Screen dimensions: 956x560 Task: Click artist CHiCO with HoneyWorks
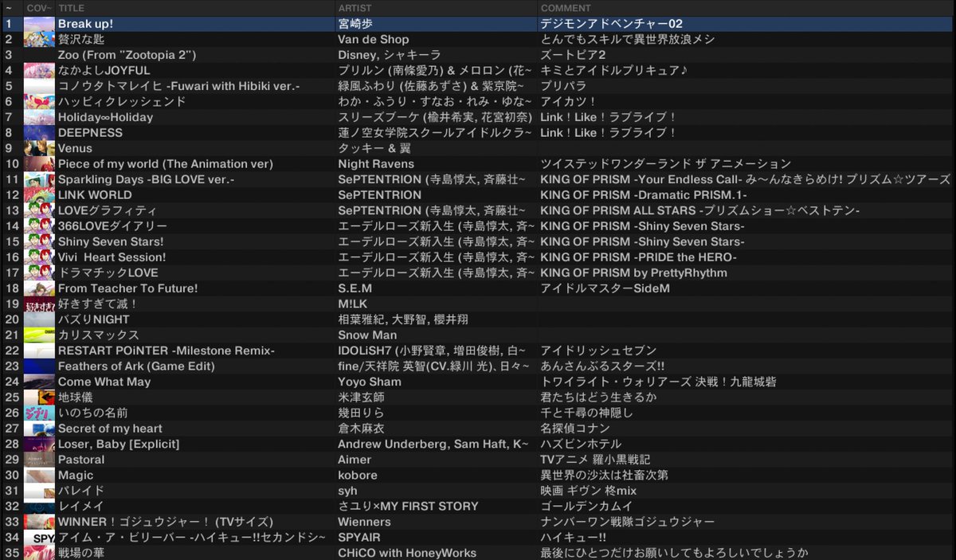(x=407, y=553)
